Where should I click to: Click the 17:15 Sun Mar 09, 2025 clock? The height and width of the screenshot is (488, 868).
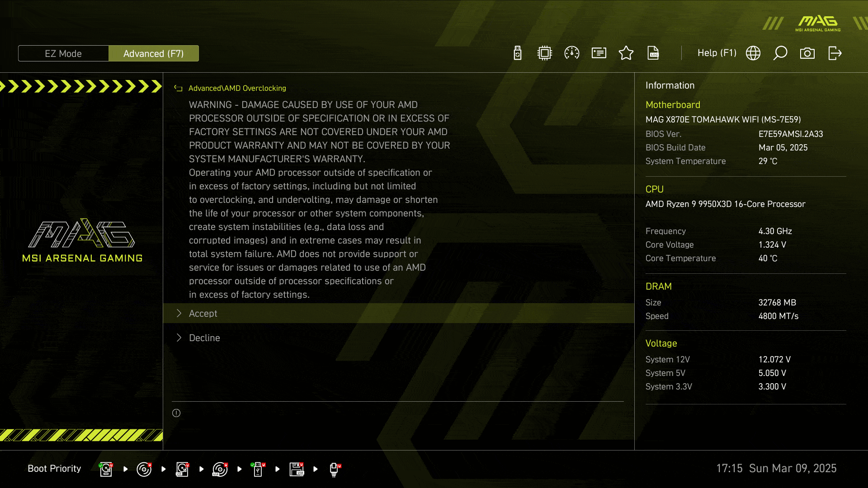[x=776, y=469]
